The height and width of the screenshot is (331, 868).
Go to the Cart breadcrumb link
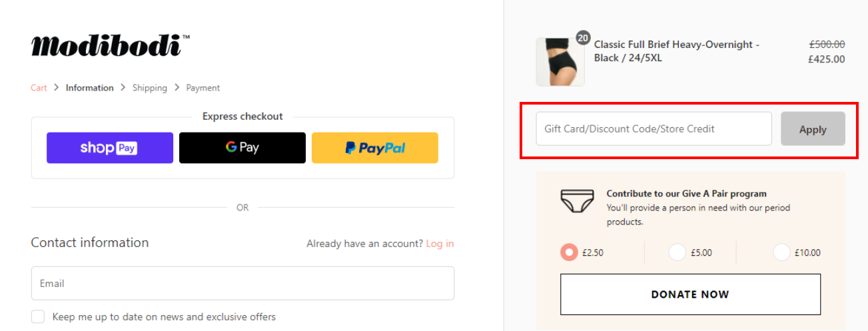(39, 88)
